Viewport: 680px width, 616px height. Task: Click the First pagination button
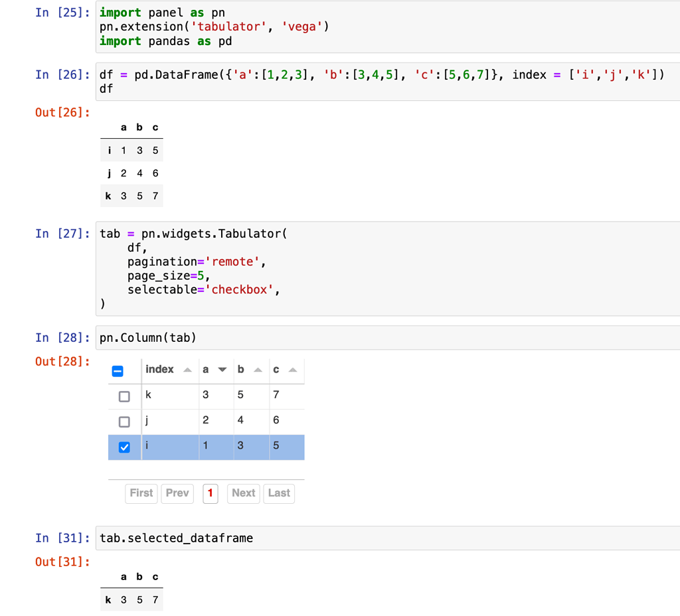click(x=141, y=493)
